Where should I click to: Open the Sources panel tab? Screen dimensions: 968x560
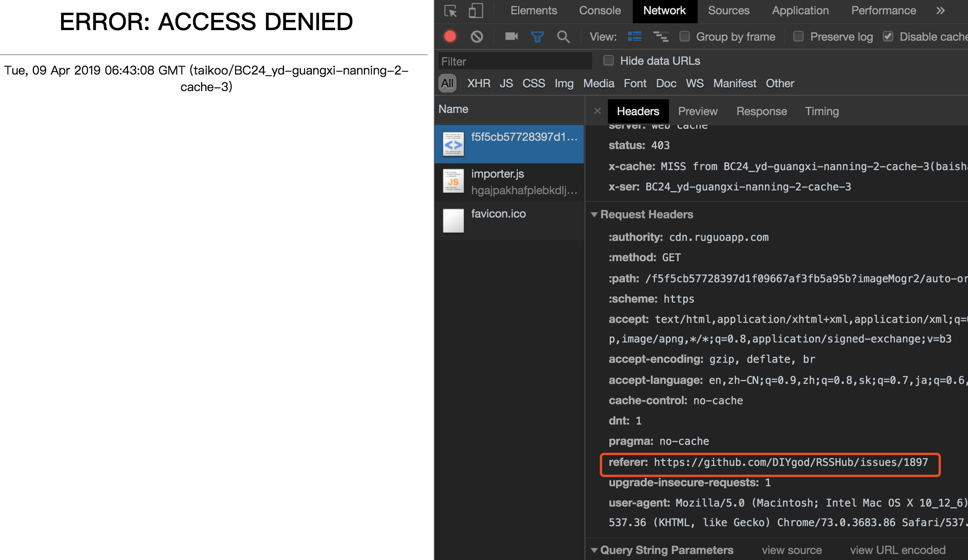tap(728, 11)
